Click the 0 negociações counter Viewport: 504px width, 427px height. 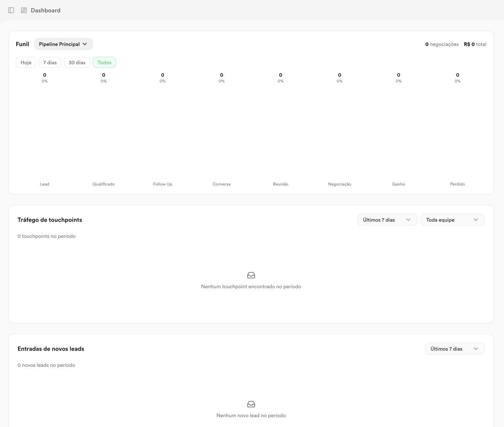point(442,44)
